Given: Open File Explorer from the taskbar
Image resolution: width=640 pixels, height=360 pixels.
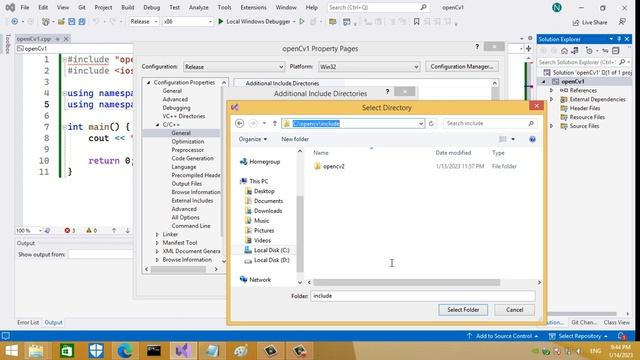Looking at the screenshot, I should (36, 351).
